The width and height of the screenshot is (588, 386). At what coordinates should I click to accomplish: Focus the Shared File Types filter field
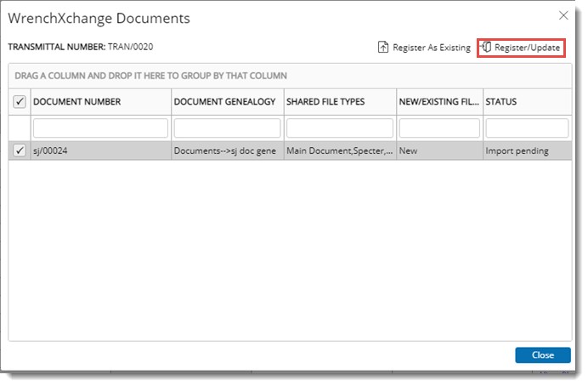(340, 128)
